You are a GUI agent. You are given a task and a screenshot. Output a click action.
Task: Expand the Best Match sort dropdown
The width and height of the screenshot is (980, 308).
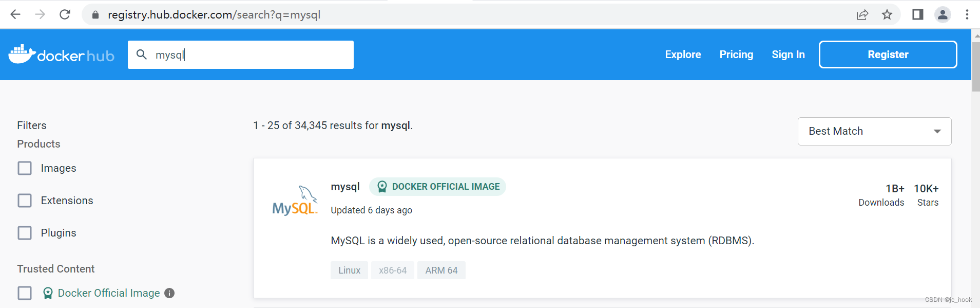[874, 131]
